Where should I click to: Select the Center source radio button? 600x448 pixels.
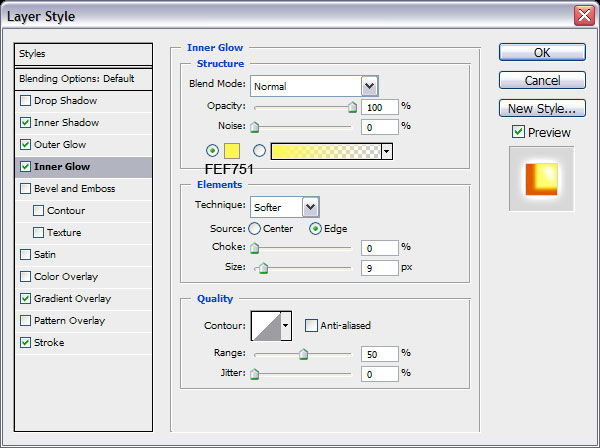point(254,228)
